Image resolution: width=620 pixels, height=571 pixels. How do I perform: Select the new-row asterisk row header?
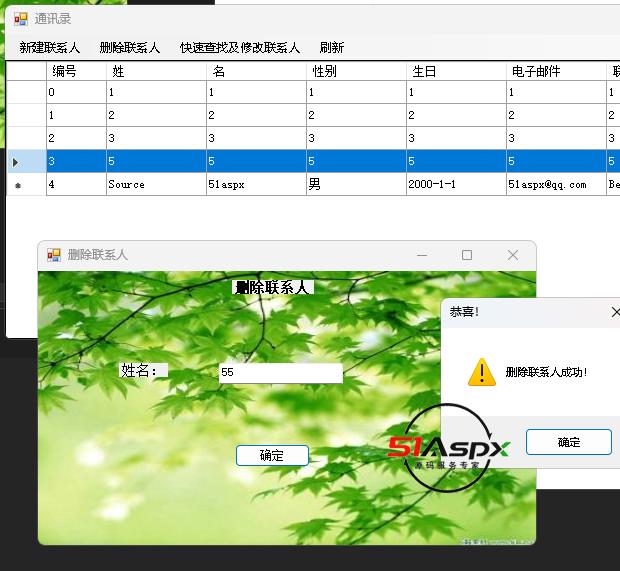click(x=26, y=184)
